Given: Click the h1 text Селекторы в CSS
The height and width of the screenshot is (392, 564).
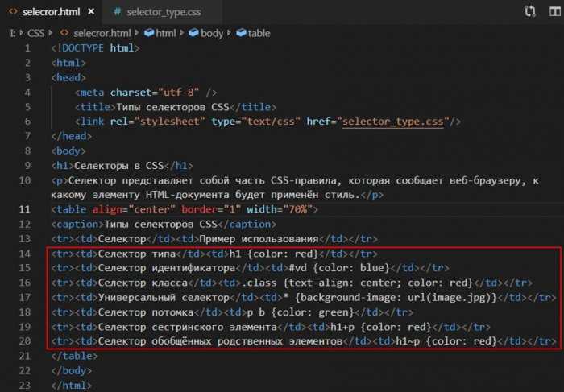Looking at the screenshot, I should point(118,166).
